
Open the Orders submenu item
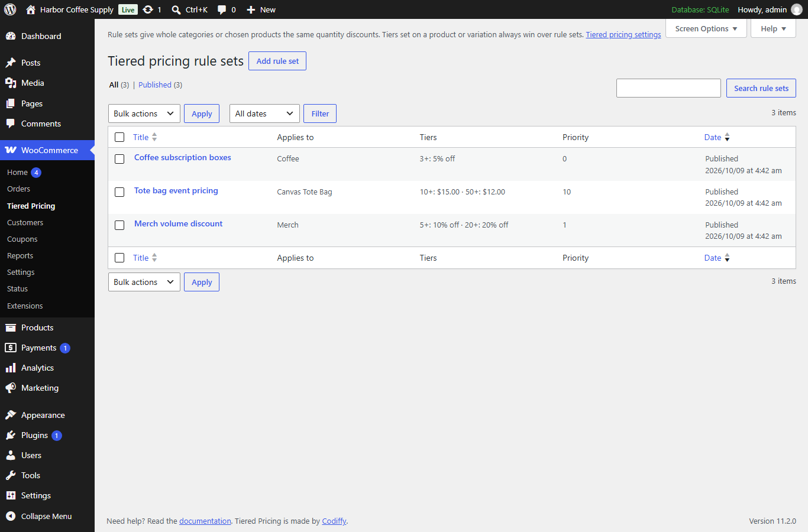(x=18, y=189)
